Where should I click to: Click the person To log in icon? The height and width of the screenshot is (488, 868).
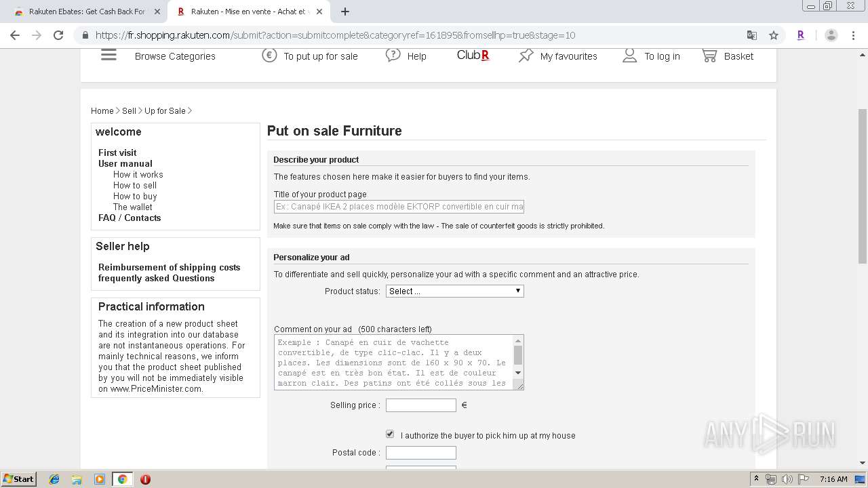pos(629,56)
